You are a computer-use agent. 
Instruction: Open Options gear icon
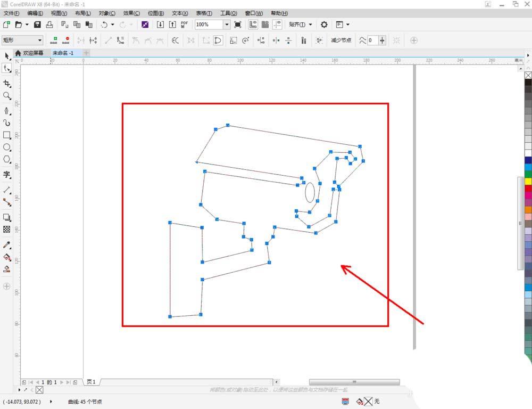(324, 24)
